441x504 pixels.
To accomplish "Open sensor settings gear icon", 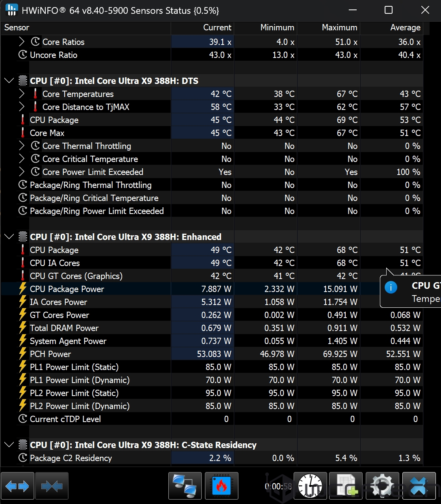I will (382, 486).
